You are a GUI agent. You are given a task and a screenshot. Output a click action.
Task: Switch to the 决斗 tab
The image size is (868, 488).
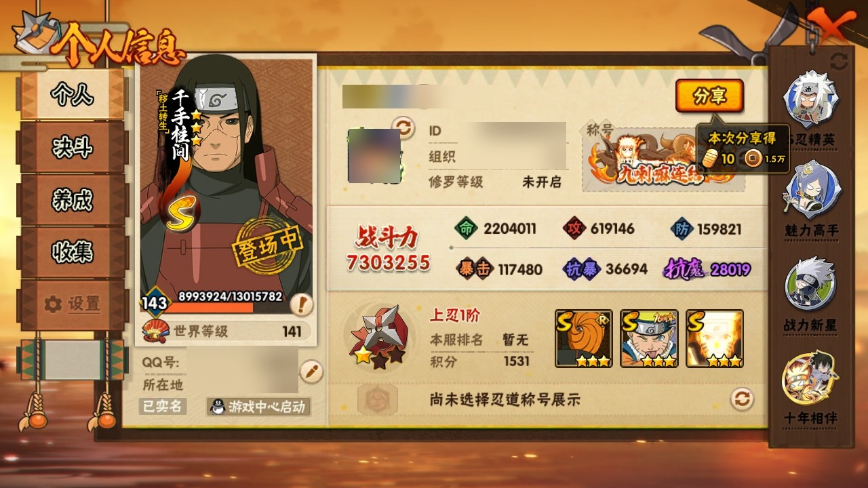[73, 147]
